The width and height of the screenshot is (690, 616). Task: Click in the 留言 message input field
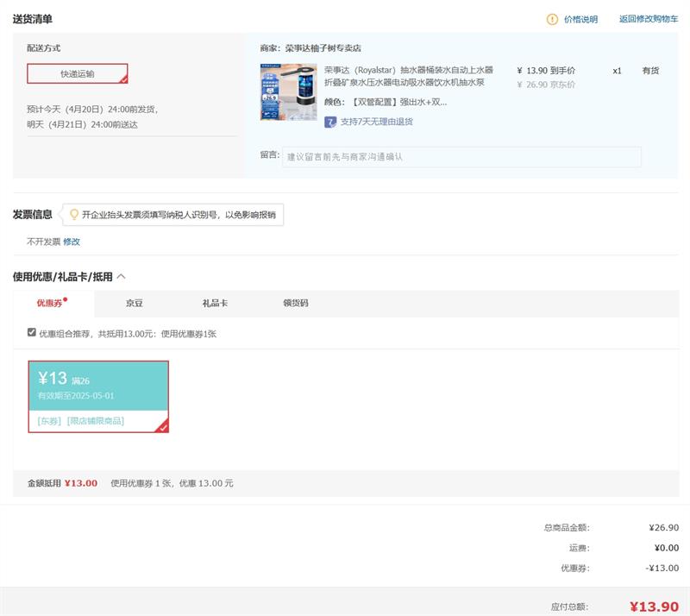(x=461, y=157)
